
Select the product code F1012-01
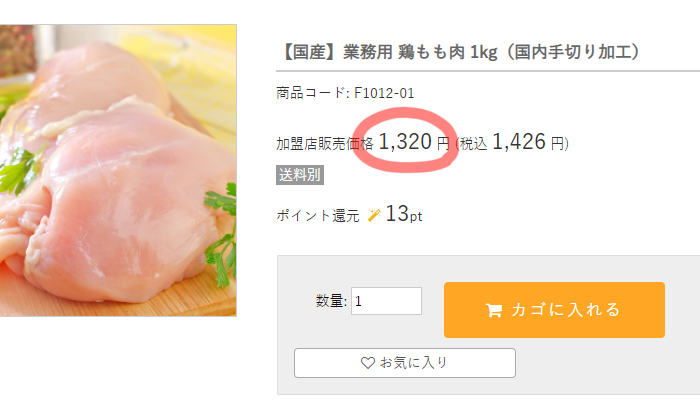click(384, 93)
